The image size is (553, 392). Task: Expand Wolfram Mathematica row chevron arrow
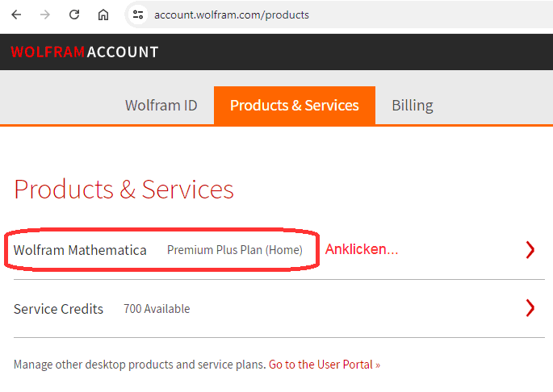(x=530, y=250)
